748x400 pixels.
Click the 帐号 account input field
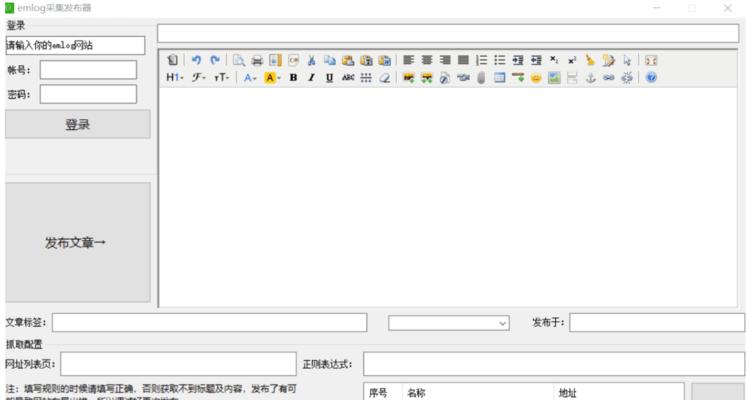(x=88, y=70)
